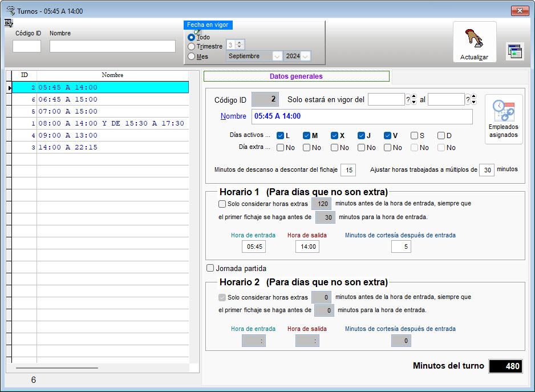Image resolution: width=535 pixels, height=392 pixels.
Task: Click the Actualizar refresh icon button
Action: coord(474,42)
